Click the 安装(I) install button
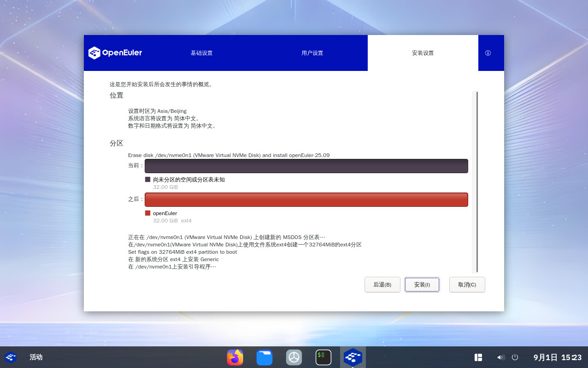The height and width of the screenshot is (368, 588). 422,285
